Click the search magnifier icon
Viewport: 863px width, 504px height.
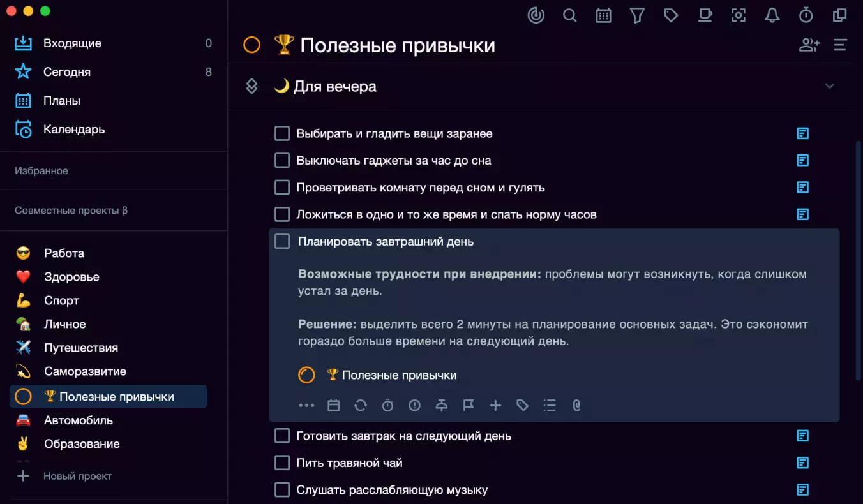pyautogui.click(x=569, y=15)
